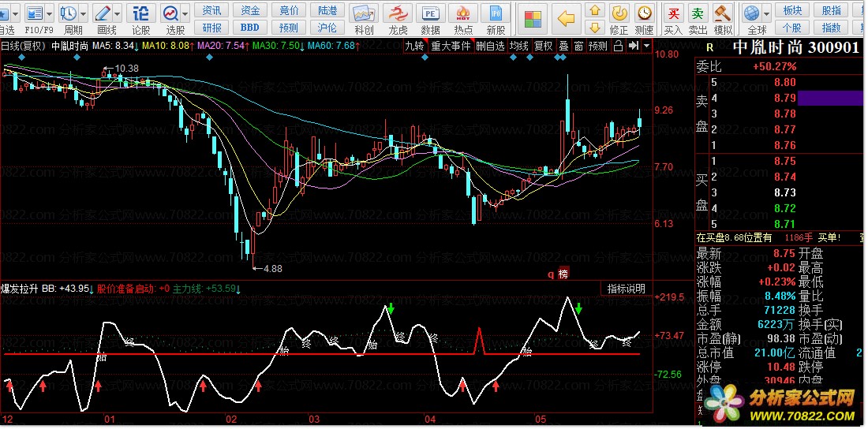Toggle the chart bar 预测 option
This screenshot has height=429, width=868.
click(x=598, y=46)
